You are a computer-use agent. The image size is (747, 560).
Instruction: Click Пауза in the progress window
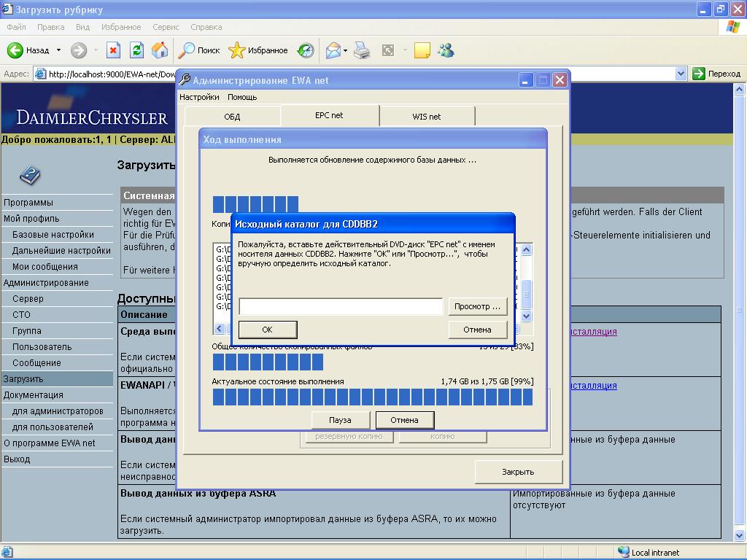point(340,420)
